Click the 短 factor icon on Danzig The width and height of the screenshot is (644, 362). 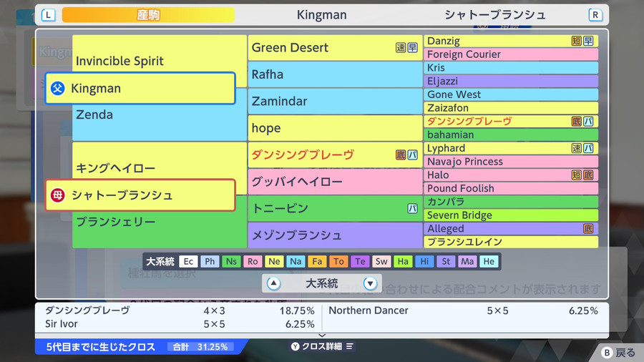pos(576,41)
